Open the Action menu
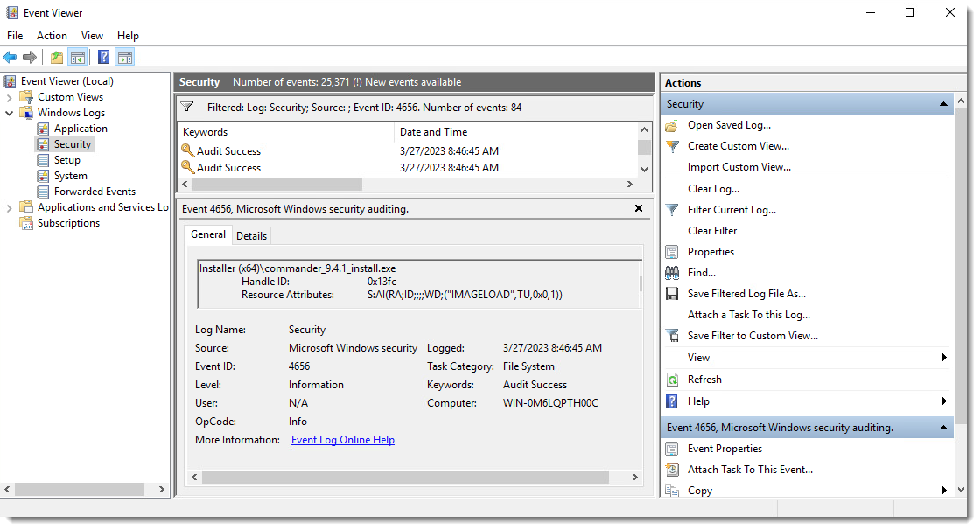Viewport: 980px width, 530px height. 52,36
